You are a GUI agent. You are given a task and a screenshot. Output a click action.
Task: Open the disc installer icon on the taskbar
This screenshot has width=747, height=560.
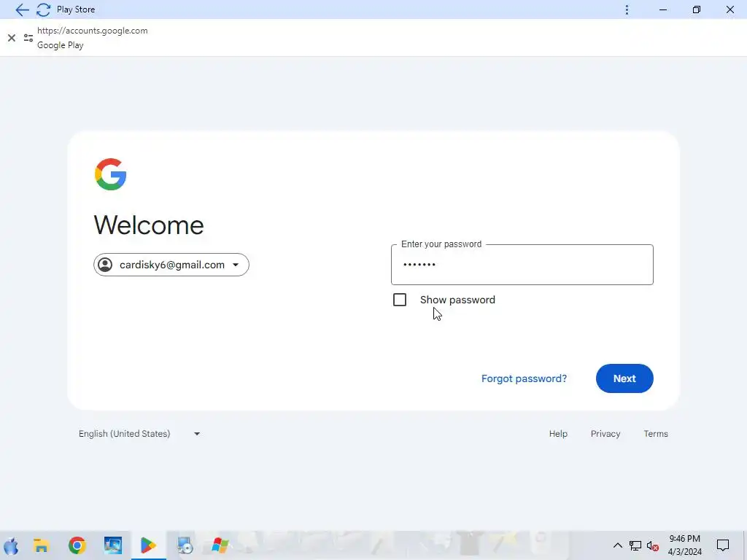(185, 545)
